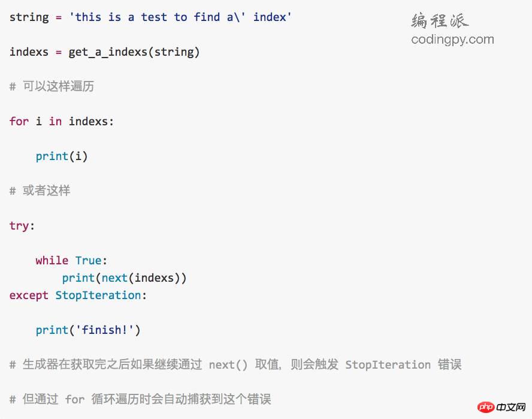Click the except keyword
This screenshot has width=532, height=419.
(x=29, y=296)
